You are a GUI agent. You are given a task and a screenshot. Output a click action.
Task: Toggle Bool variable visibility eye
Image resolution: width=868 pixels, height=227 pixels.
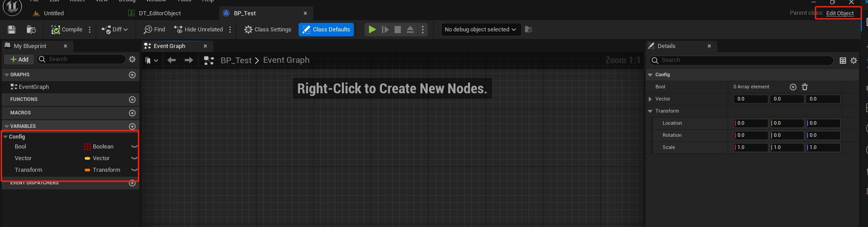134,147
